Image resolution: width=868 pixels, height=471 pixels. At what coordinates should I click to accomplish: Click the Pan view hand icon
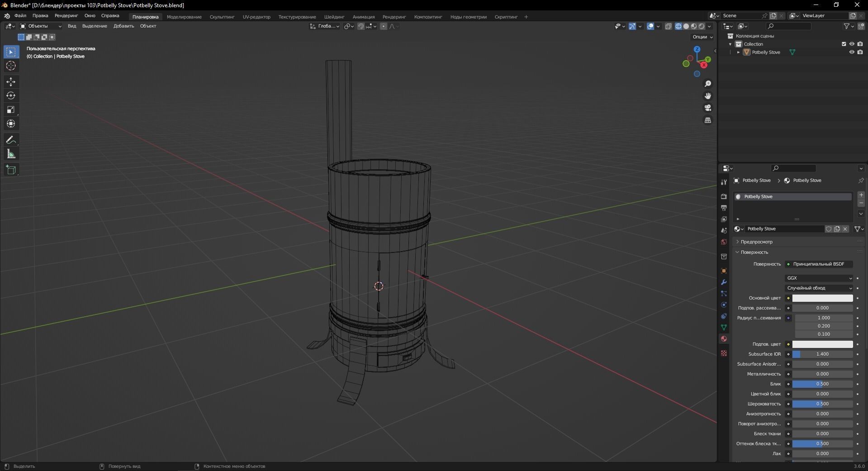(708, 96)
